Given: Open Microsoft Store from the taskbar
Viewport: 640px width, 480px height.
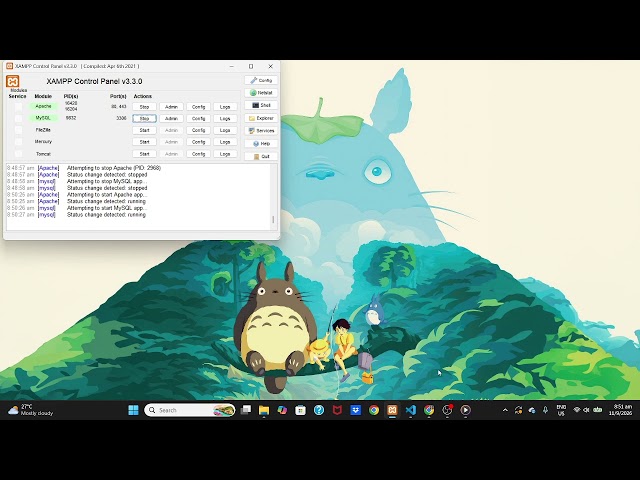Looking at the screenshot, I should pos(300,410).
